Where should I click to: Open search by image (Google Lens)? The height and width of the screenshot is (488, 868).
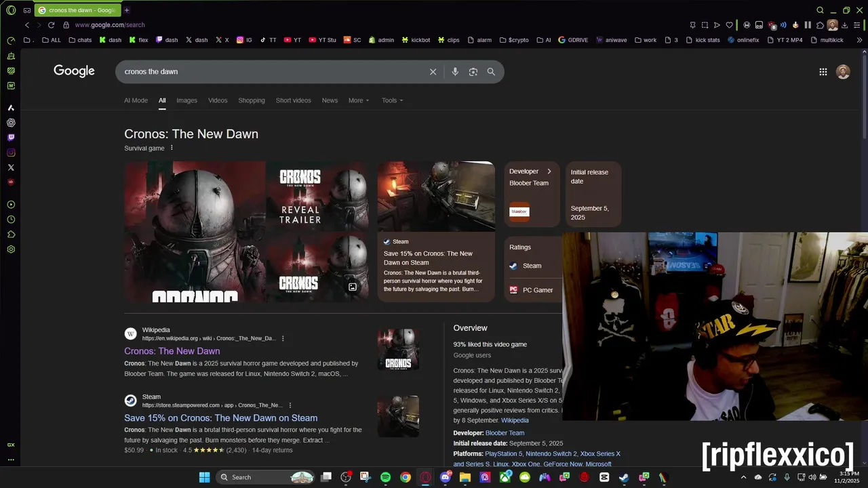coord(473,72)
